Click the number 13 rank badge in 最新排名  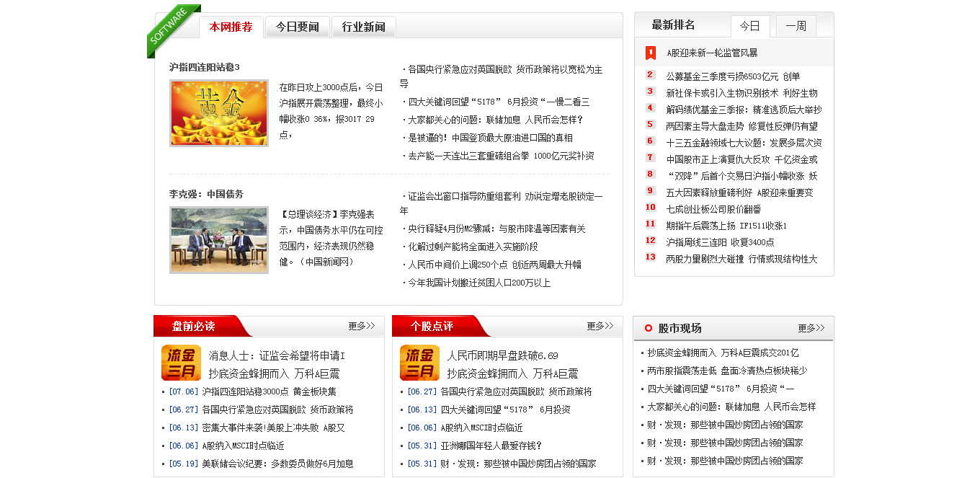(650, 257)
